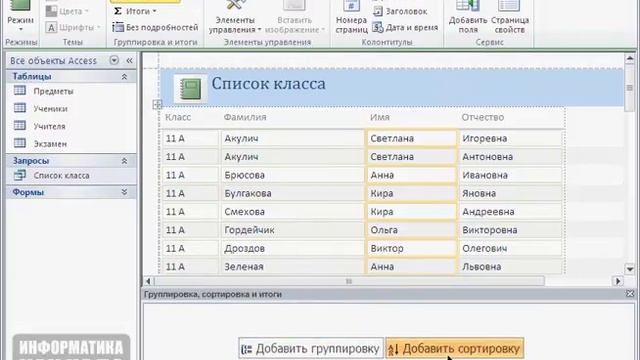Toggle Без подробностей hide details button
Viewport: 640px width, 360px height.
155,27
